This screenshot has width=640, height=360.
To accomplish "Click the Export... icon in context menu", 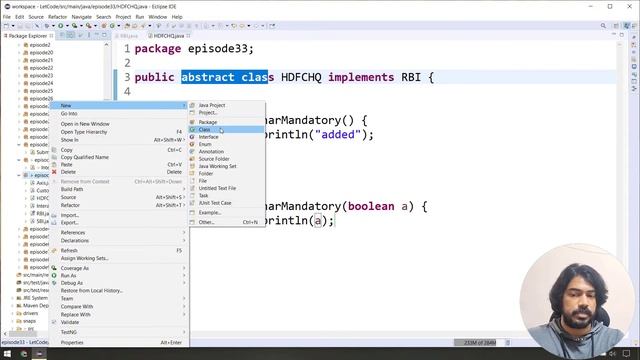I will (x=54, y=223).
